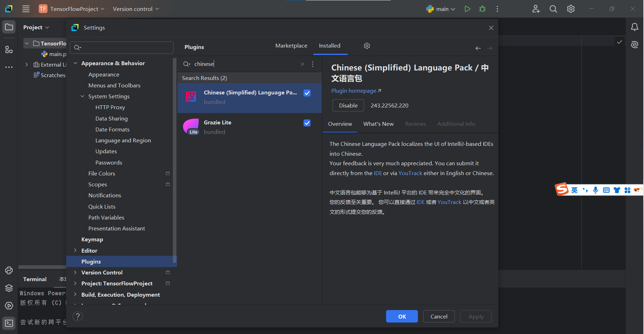Viewport: 644px width, 334px height.
Task: Close the Settings dialog
Action: tap(491, 28)
